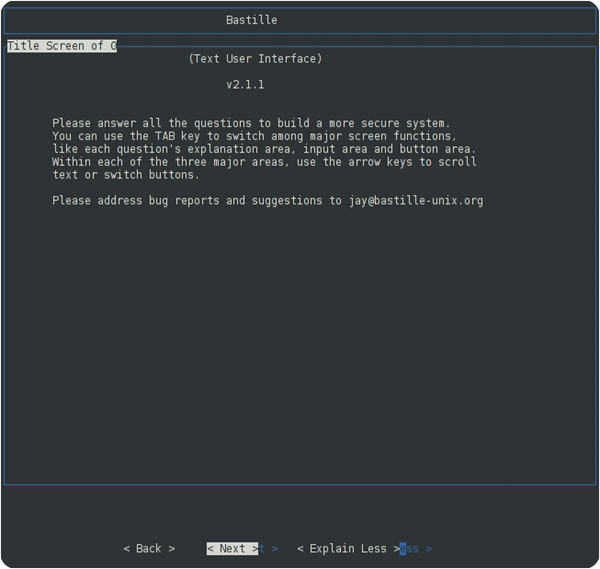This screenshot has width=600, height=569.
Task: Choose the Explain Less button
Action: (x=348, y=548)
